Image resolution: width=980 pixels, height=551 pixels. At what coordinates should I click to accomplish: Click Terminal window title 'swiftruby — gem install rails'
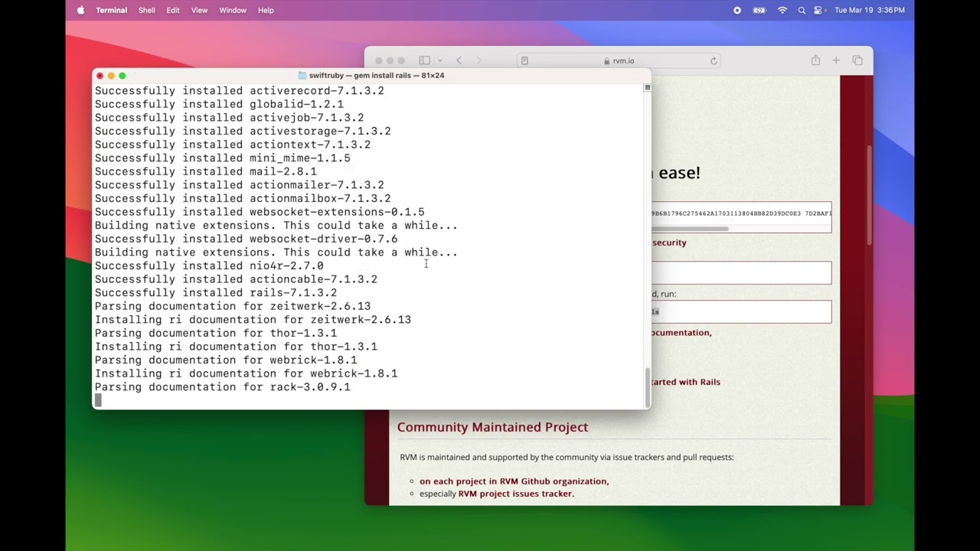coord(377,75)
